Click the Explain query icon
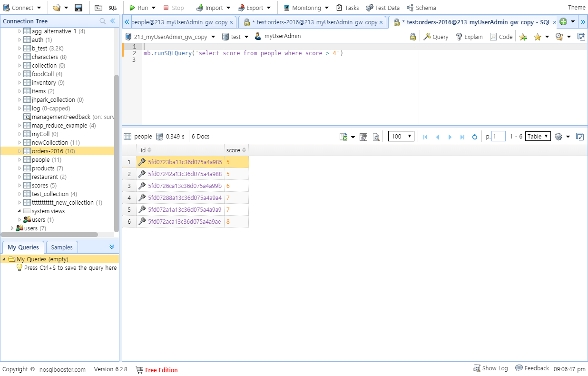 (469, 37)
